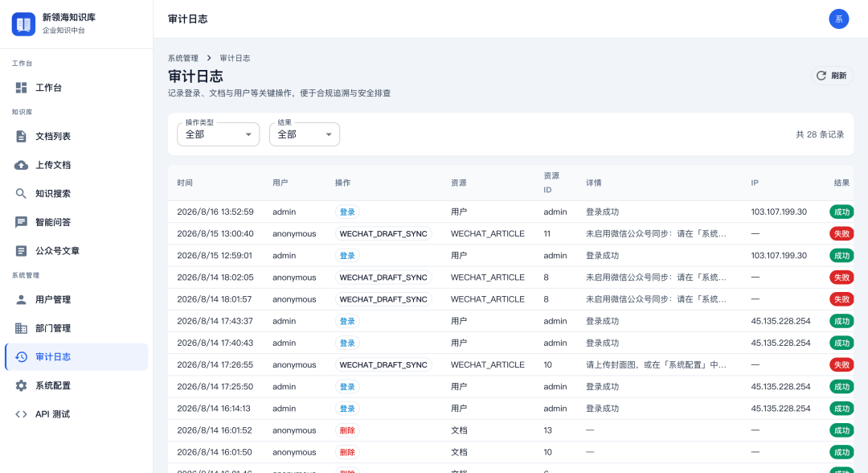Click the 系统配置 gear icon

click(x=21, y=385)
